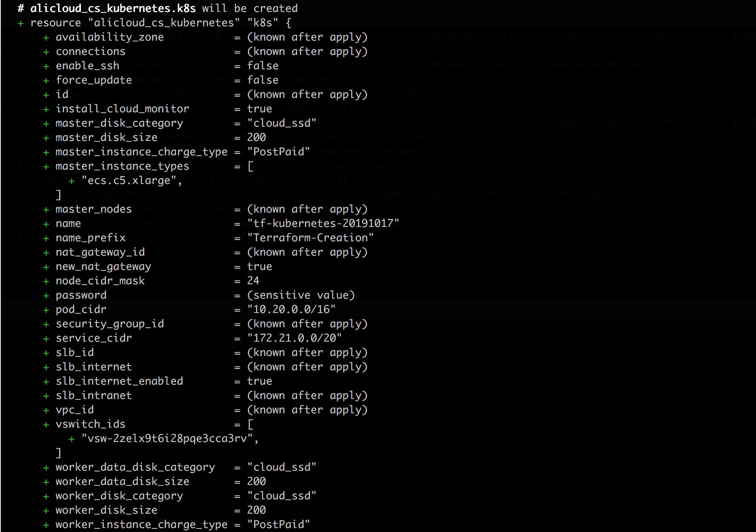Click the service_cidr value "172.21.0.0/20"
756x532 pixels.
294,338
